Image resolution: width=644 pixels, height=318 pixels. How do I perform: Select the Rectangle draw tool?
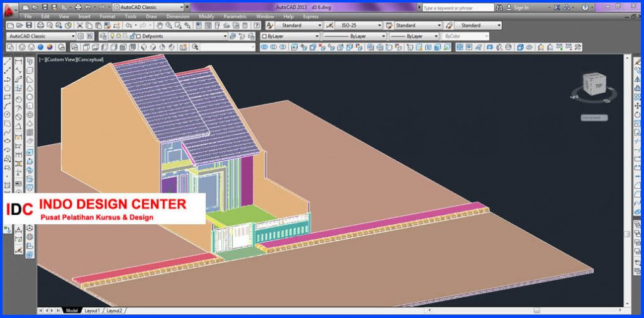[8, 97]
